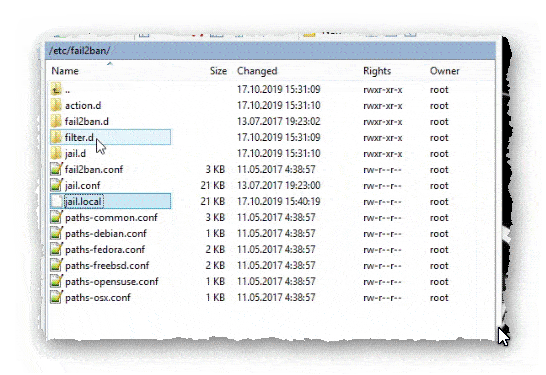Select the fail2ban.conf file name
This screenshot has width=546, height=375.
click(94, 169)
